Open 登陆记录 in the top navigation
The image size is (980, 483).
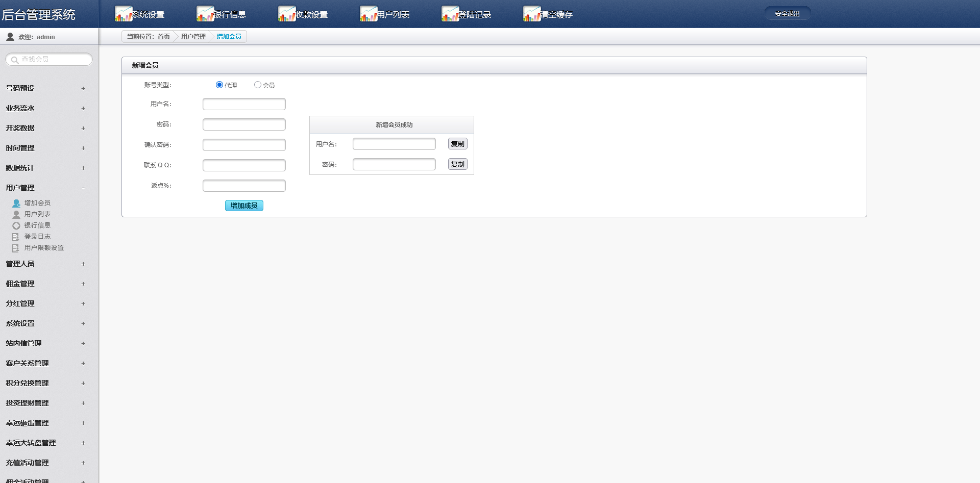pyautogui.click(x=475, y=15)
